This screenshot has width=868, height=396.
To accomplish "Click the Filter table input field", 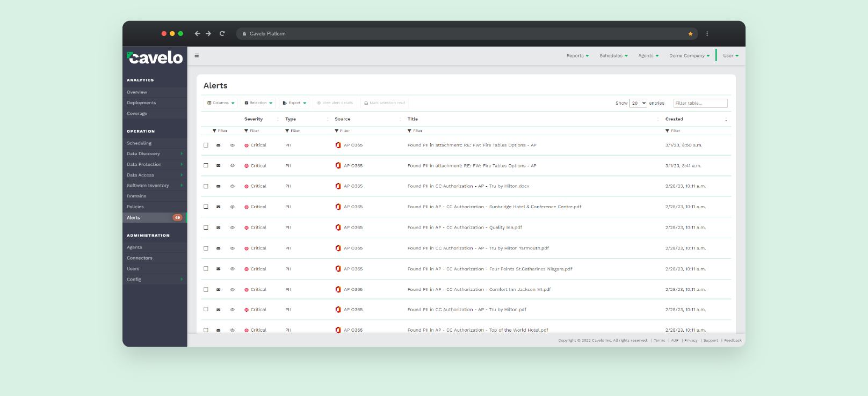I will click(x=700, y=103).
